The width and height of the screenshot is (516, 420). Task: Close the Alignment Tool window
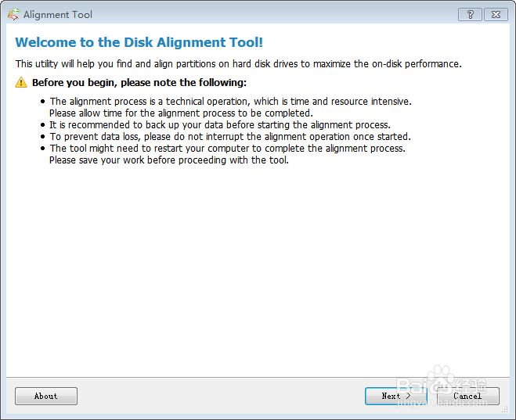[496, 14]
